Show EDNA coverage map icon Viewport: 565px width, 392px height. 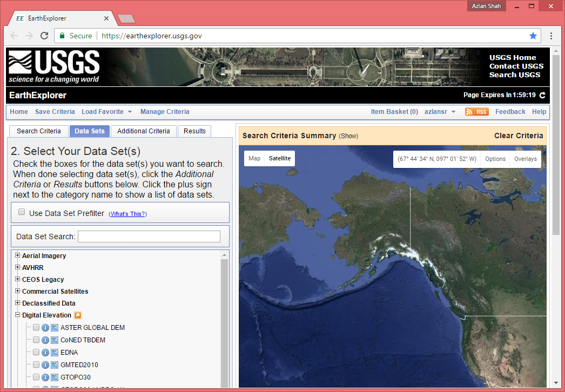click(x=55, y=353)
